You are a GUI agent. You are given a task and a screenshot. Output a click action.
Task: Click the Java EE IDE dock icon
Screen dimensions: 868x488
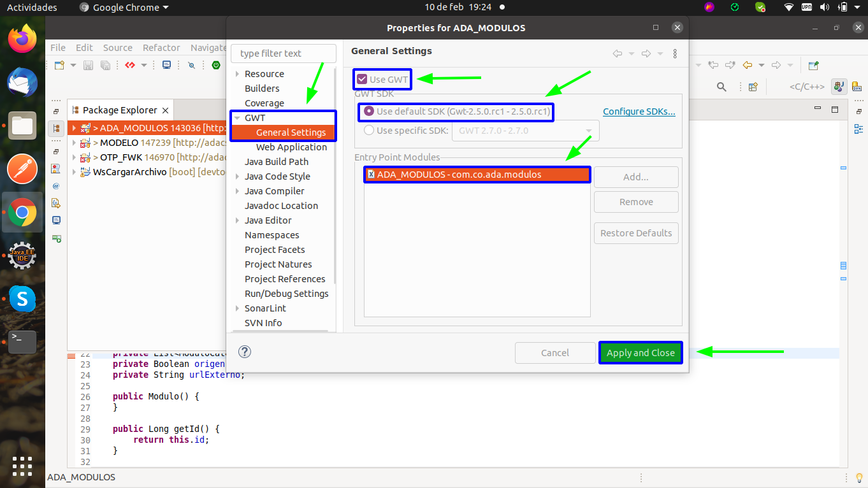[22, 255]
